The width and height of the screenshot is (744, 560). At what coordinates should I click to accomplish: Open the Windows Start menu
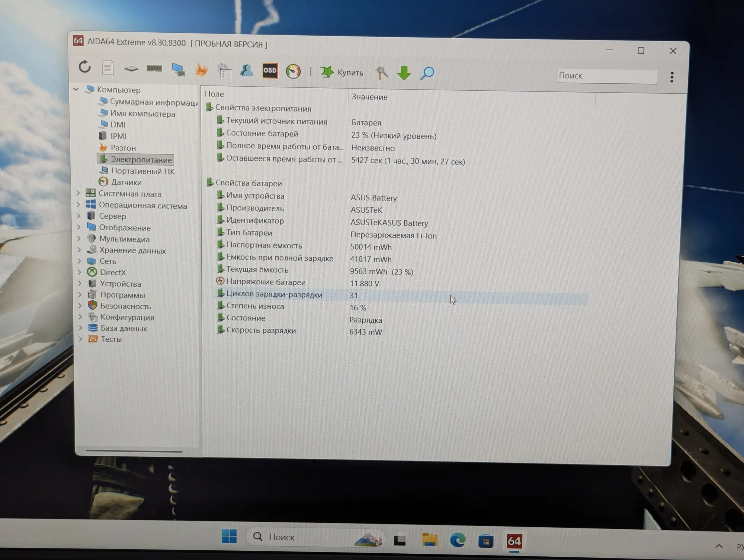coord(229,536)
